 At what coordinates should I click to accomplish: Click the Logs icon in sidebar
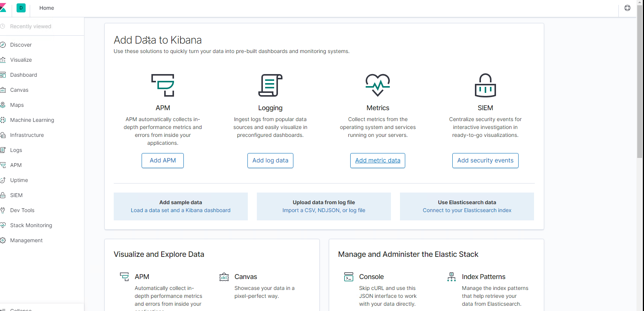coord(3,150)
